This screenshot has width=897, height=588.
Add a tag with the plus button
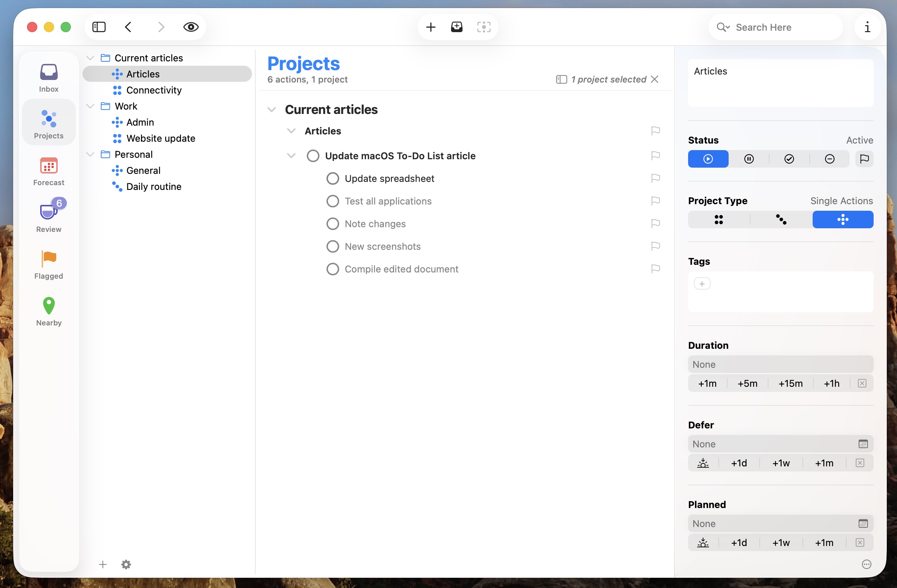[x=702, y=283]
